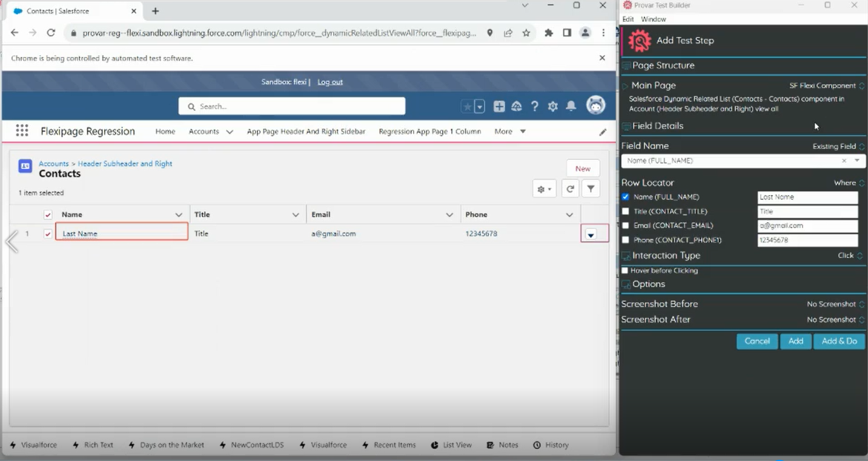Open the App Launcher waffle icon
868x461 pixels.
click(x=22, y=131)
